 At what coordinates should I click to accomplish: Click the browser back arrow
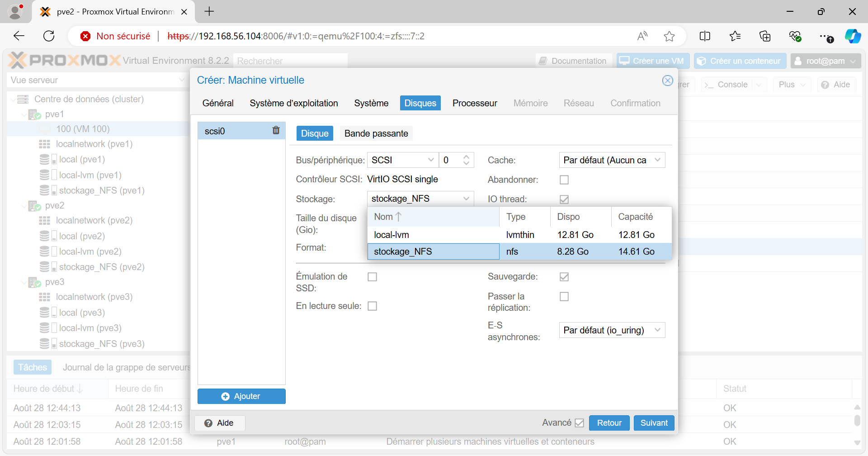click(19, 36)
